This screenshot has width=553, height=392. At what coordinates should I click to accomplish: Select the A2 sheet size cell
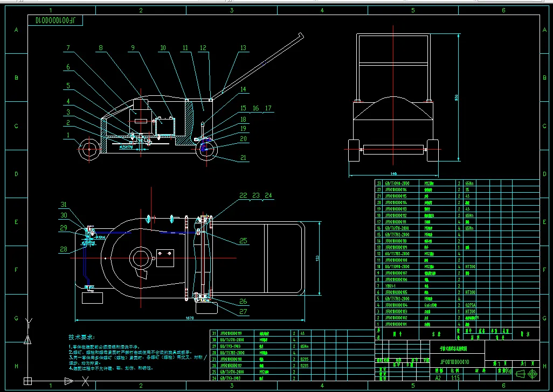tap(438, 378)
